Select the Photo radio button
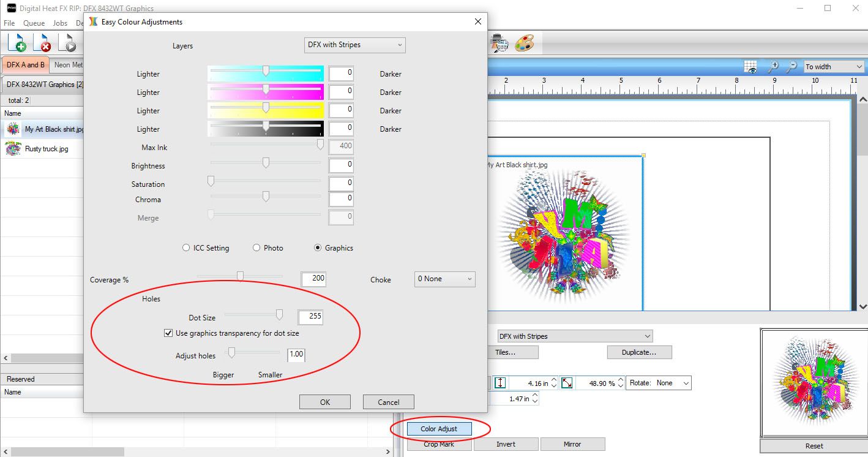Viewport: 868px width, 457px height. coord(256,248)
